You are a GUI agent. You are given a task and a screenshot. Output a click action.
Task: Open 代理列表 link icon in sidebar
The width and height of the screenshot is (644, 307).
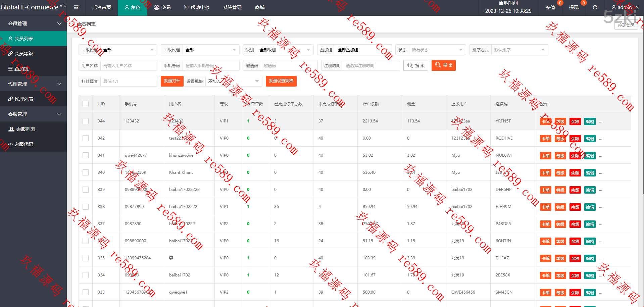point(10,99)
